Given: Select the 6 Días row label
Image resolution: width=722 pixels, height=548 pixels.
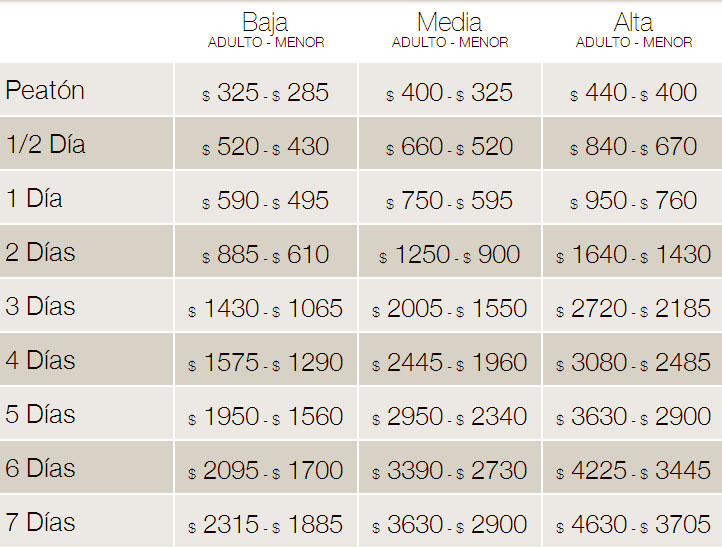Looking at the screenshot, I should (x=40, y=469).
